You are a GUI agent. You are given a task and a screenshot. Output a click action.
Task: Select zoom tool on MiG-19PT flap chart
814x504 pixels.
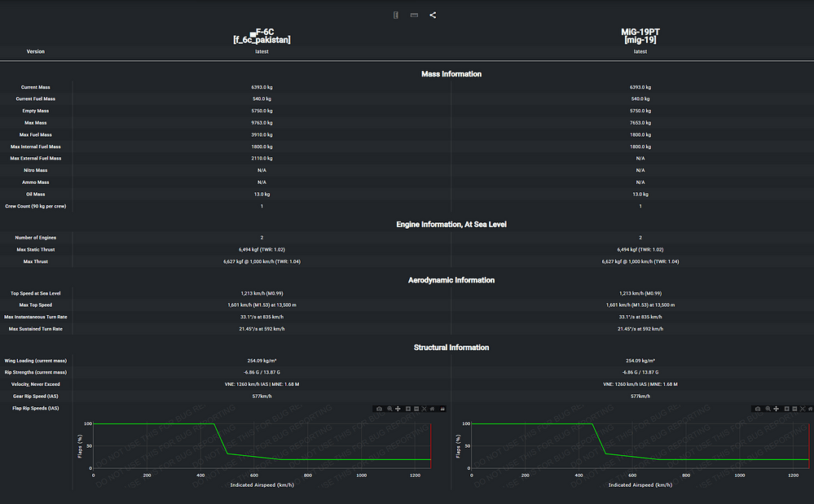tap(768, 409)
